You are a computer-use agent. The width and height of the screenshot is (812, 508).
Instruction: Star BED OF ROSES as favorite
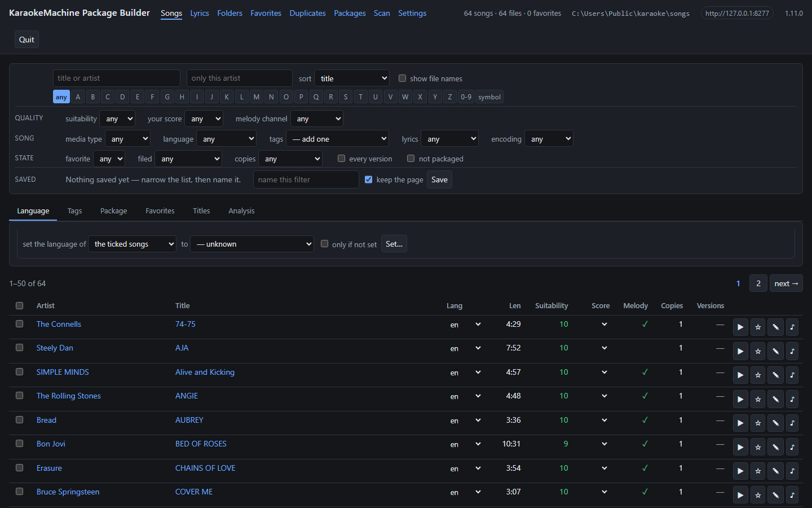[x=758, y=447]
